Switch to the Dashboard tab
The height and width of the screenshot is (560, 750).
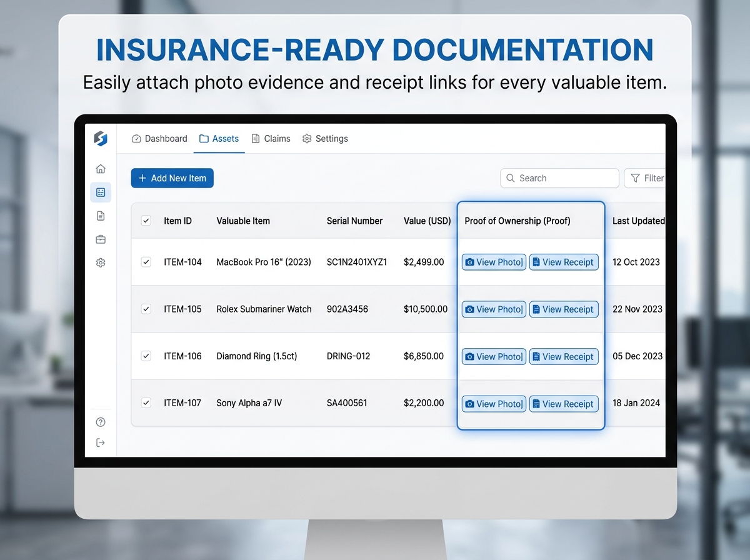click(159, 139)
